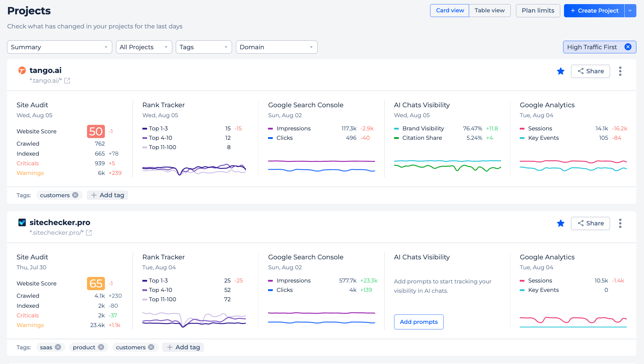Open tango.ai Google Search Console heading
Viewport: 644px width, 364px height.
pos(306,105)
